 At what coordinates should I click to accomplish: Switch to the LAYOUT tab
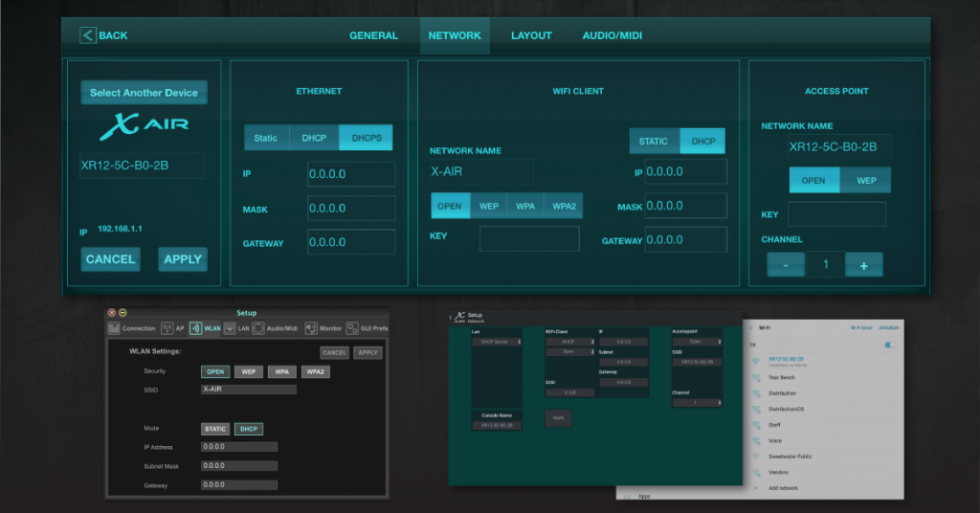pos(531,35)
